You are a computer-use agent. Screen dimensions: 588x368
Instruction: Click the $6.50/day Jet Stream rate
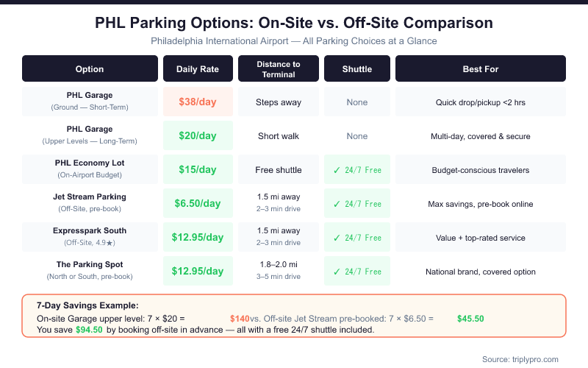click(x=197, y=203)
